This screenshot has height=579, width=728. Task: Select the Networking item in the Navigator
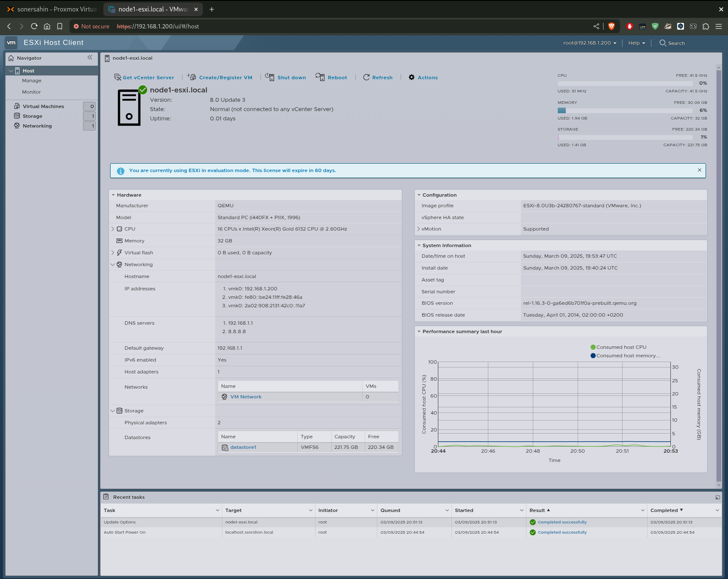[37, 125]
